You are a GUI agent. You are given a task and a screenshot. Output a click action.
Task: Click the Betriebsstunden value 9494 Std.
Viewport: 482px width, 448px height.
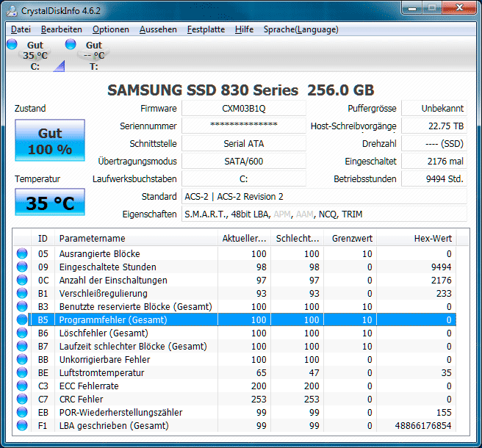(434, 178)
